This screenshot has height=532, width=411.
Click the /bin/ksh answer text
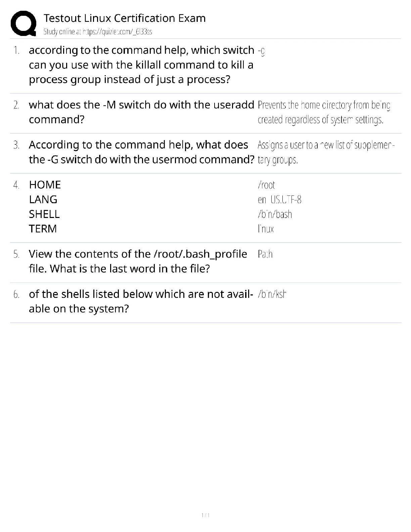(x=272, y=294)
